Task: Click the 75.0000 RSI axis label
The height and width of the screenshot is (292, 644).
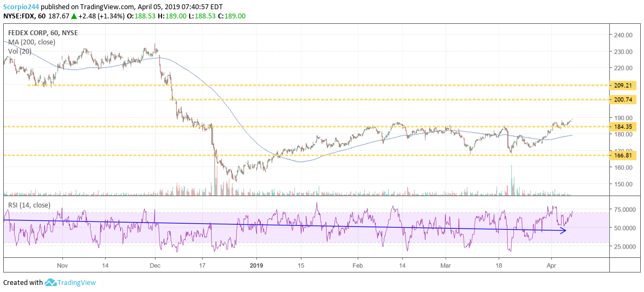Action: click(624, 210)
